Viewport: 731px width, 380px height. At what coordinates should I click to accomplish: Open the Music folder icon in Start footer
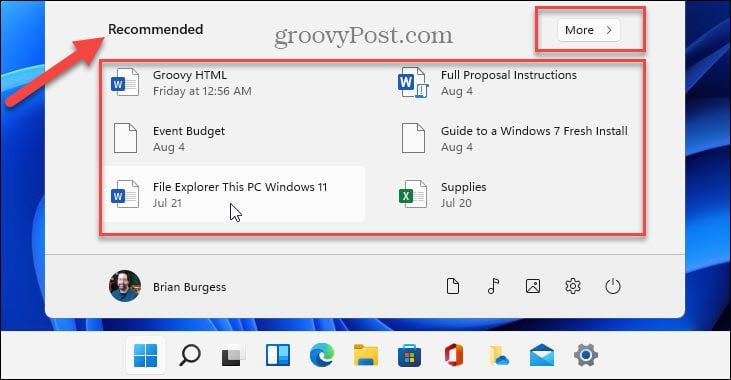click(493, 286)
